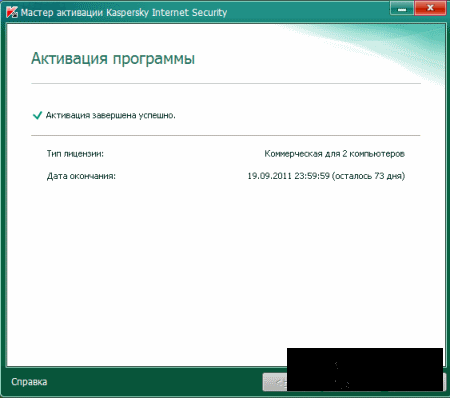
Task: Click the 'Тип лицензии:' label
Action: [x=75, y=154]
